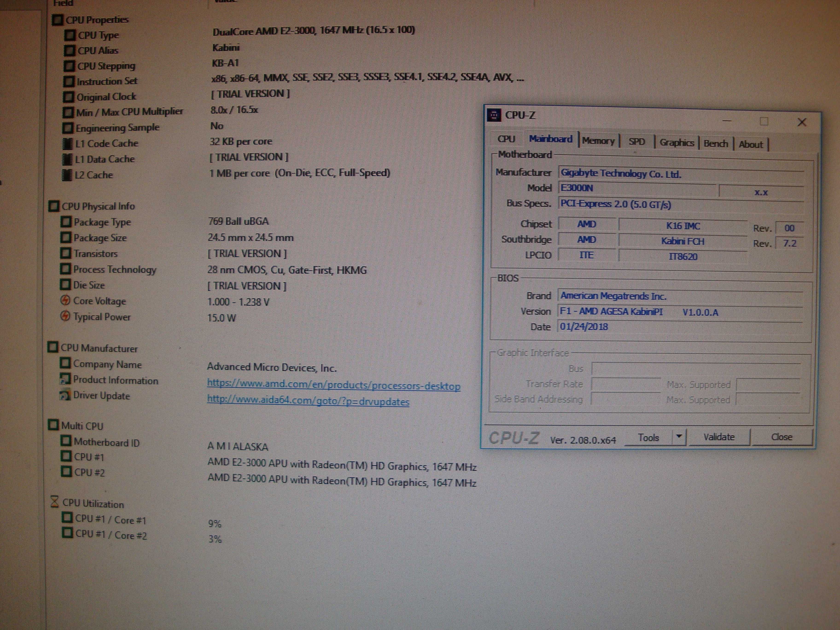Click the icon beside Engineering Sample

coord(68,128)
